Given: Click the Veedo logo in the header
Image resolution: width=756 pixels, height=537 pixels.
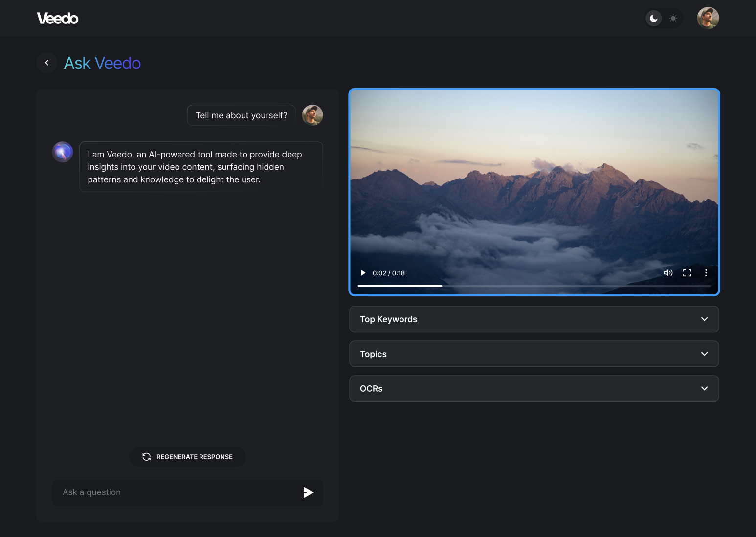Looking at the screenshot, I should click(58, 19).
